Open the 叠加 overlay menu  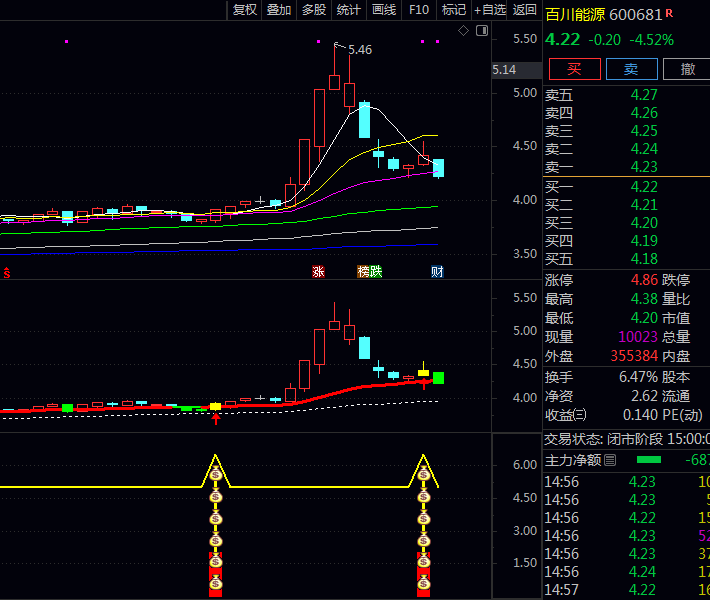279,10
